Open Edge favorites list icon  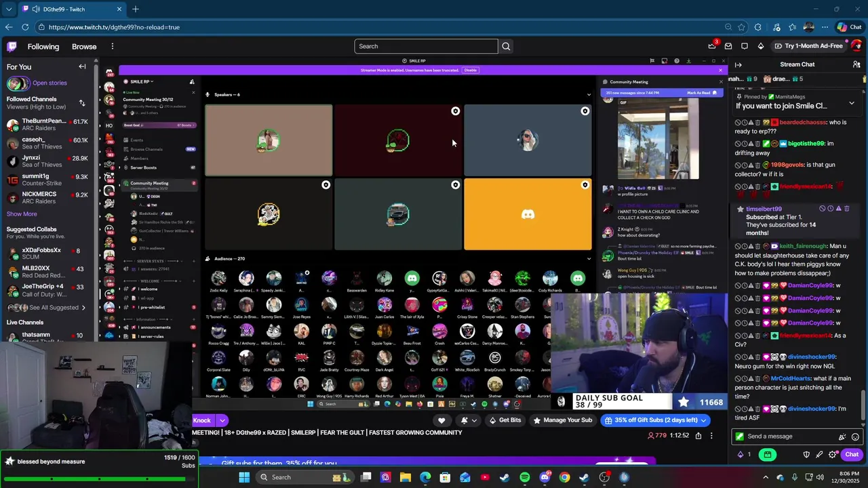tap(792, 27)
